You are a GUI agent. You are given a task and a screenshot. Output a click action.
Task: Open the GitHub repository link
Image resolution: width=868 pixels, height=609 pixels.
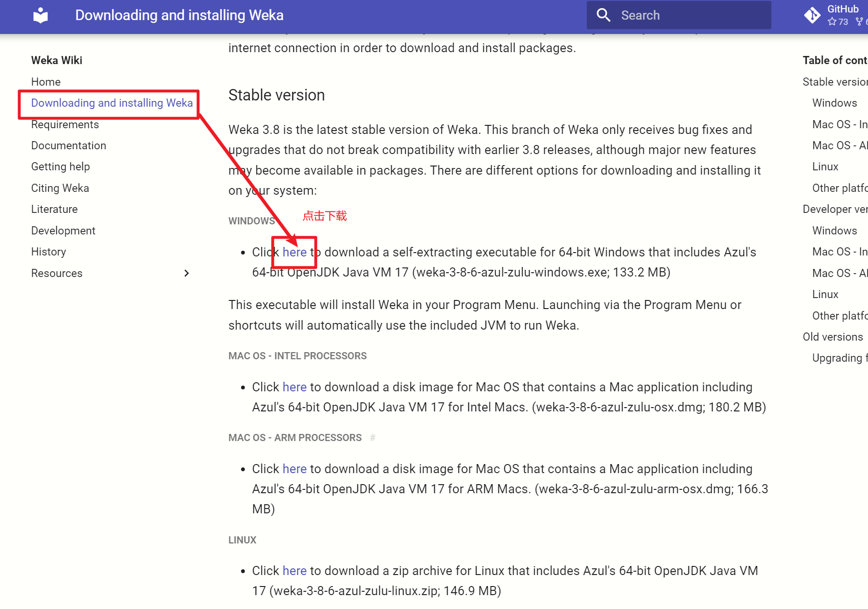(x=836, y=15)
